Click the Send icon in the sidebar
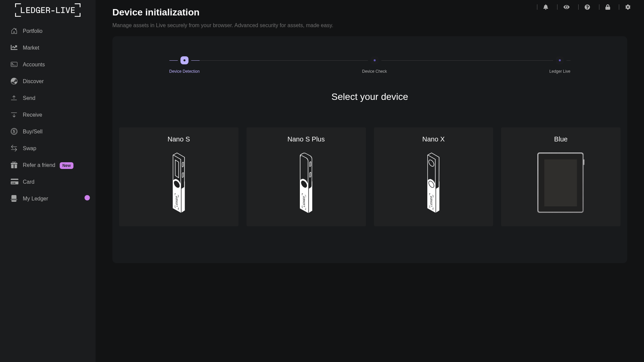This screenshot has height=362, width=644. [x=14, y=98]
